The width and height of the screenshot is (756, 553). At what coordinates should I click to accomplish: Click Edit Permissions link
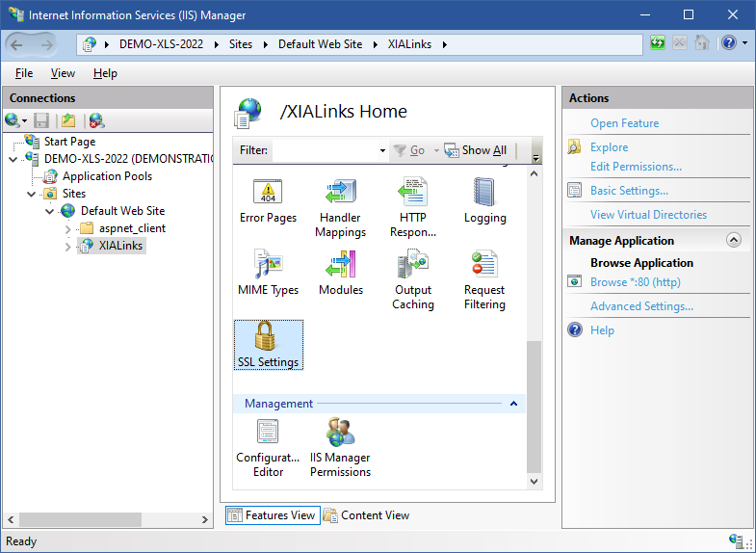point(636,167)
